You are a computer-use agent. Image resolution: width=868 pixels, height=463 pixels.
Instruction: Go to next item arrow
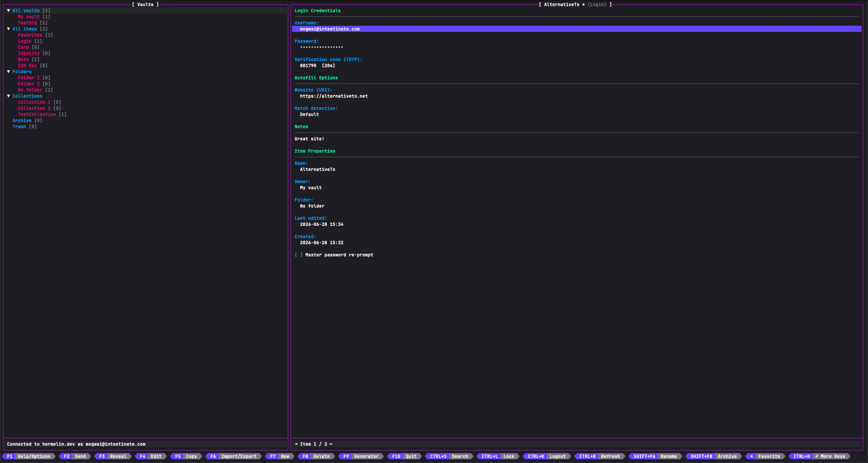[331, 444]
